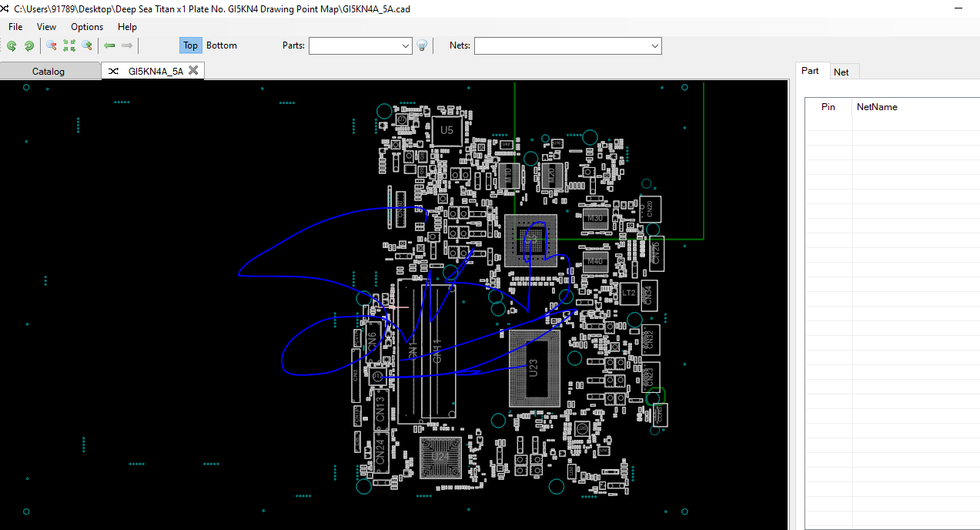Go back with the green left arrow

coord(109,45)
